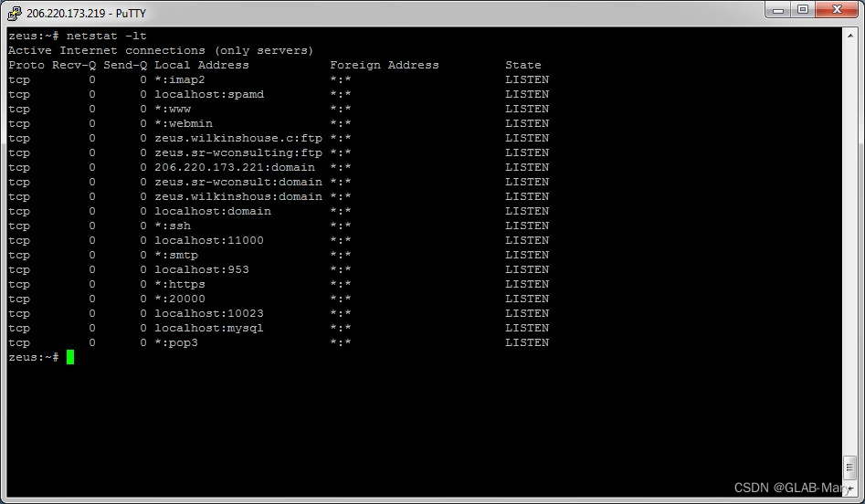Click 'zeus.wilkinshous:domain' entry
The width and height of the screenshot is (865, 504).
(x=238, y=197)
